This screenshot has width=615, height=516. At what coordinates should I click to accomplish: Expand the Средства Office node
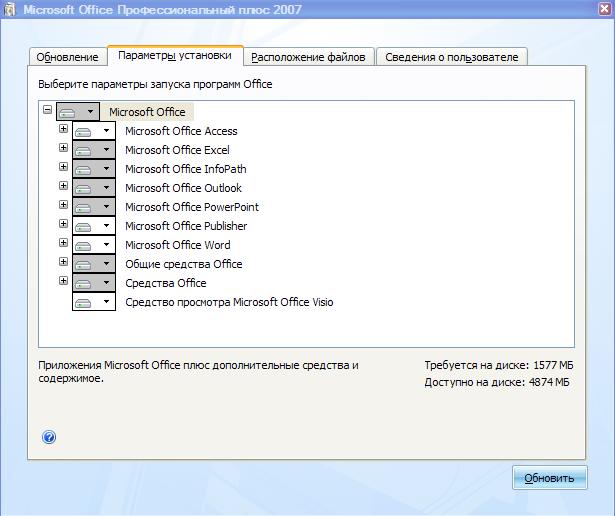coord(63,280)
